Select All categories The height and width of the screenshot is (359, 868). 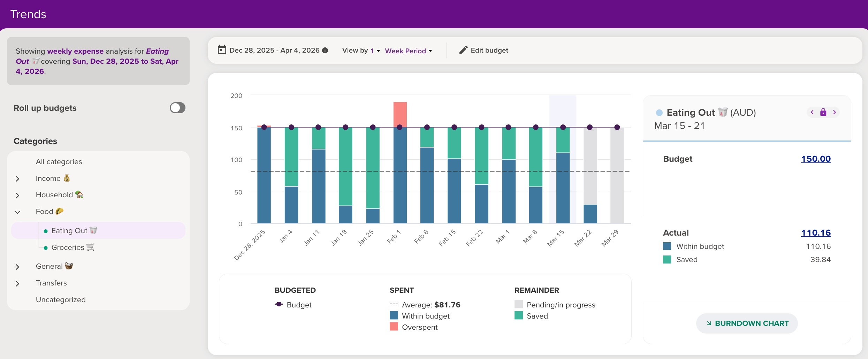[59, 162]
